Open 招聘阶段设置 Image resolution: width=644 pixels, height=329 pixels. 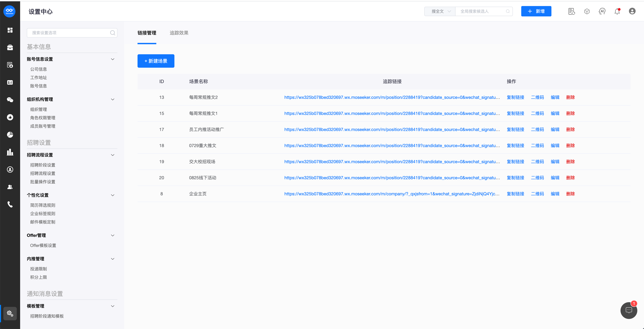(43, 165)
